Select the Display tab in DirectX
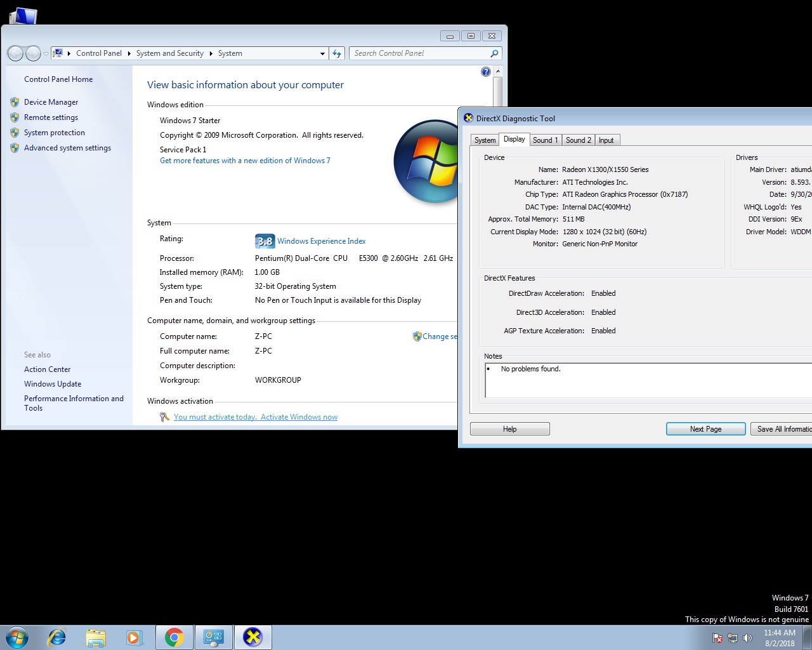Screen dimensions: 812x650 point(514,139)
